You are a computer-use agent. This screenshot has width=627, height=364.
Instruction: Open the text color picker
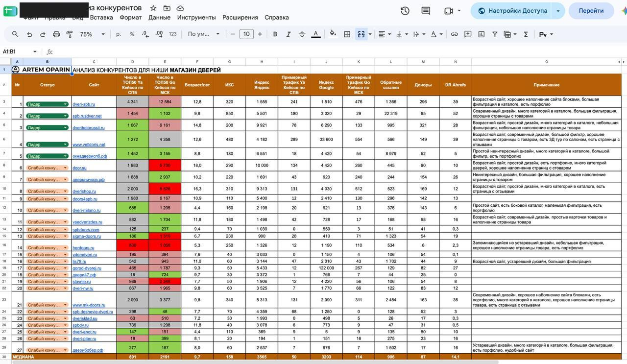click(316, 34)
